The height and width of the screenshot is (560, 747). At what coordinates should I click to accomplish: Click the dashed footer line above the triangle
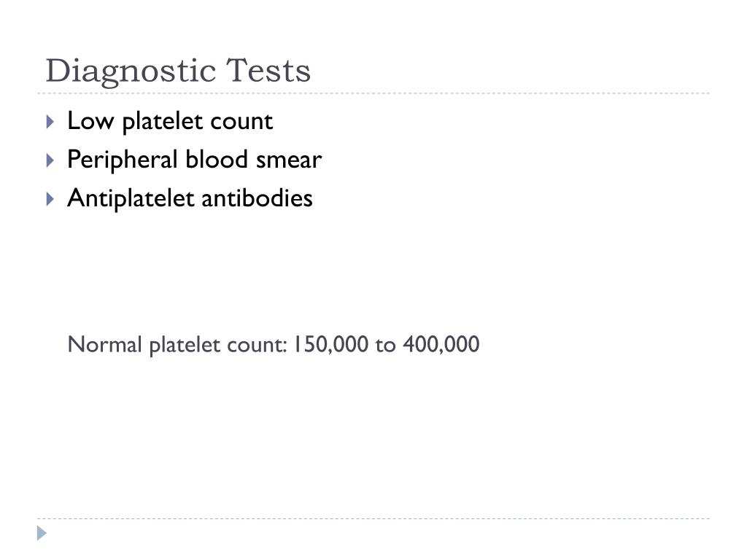pyautogui.click(x=373, y=518)
